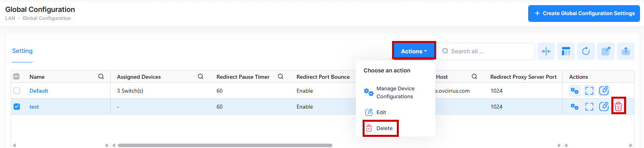Click manage devices gears icon in test row

click(574, 107)
